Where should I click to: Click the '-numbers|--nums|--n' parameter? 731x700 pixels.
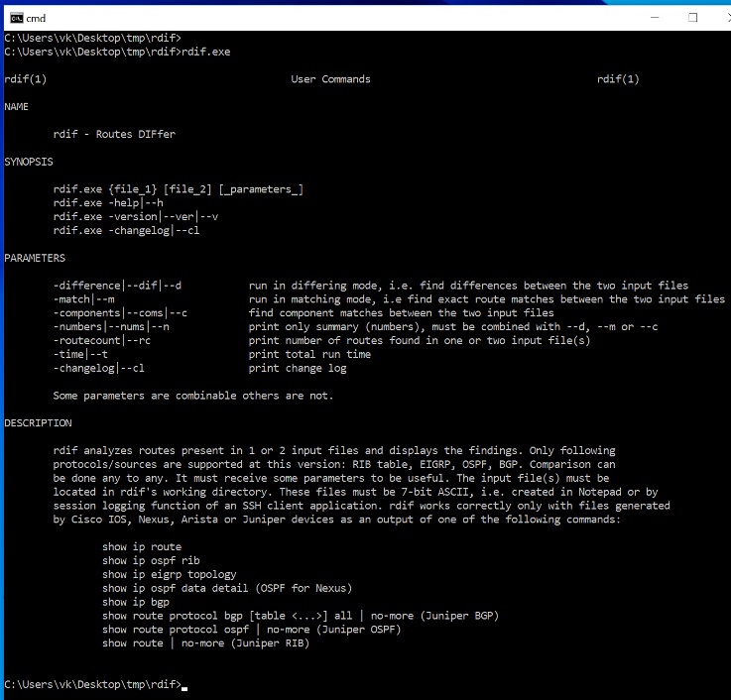point(111,326)
